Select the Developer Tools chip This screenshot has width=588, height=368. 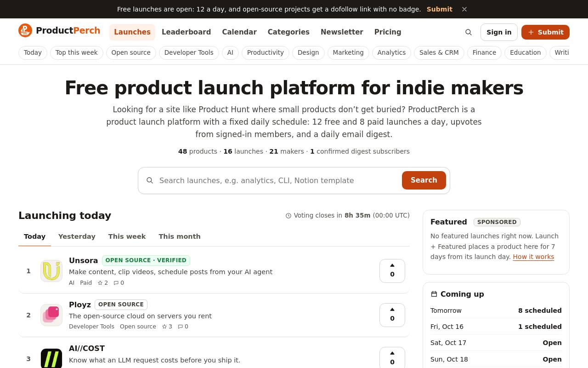pyautogui.click(x=189, y=53)
